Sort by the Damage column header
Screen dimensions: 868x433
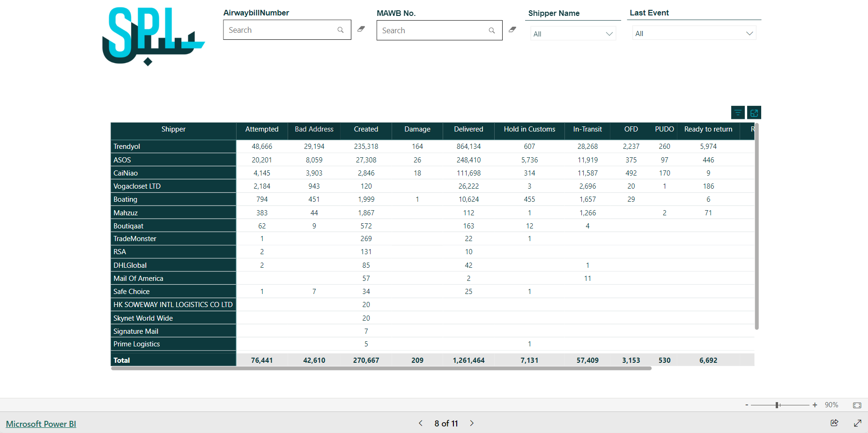(417, 129)
